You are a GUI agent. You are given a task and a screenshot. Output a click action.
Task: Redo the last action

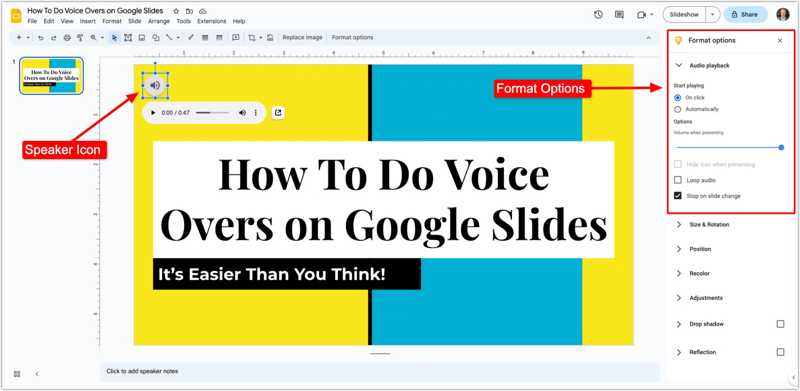pos(54,38)
